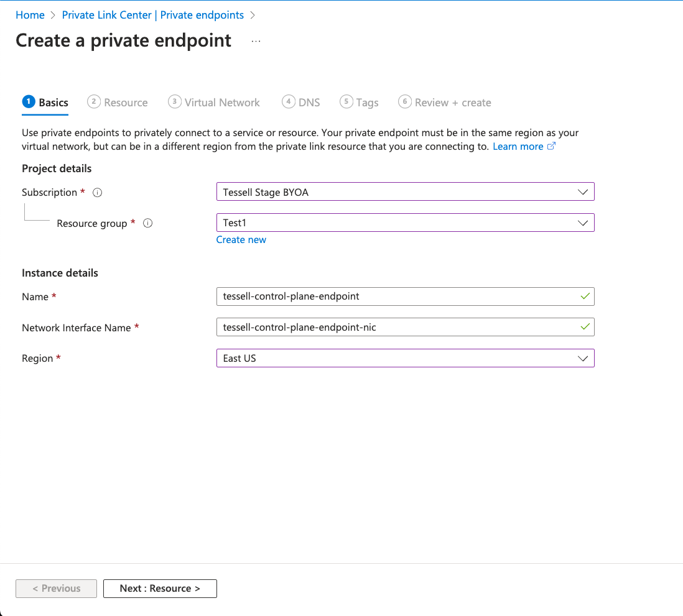Open the Resource group dropdown
683x616 pixels.
[405, 223]
